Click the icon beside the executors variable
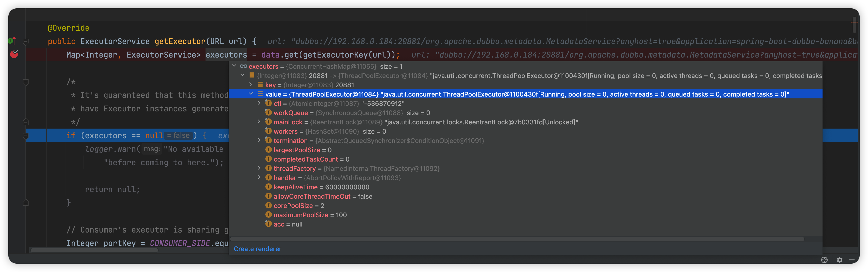Screen dimensions: 868x272 pos(244,66)
